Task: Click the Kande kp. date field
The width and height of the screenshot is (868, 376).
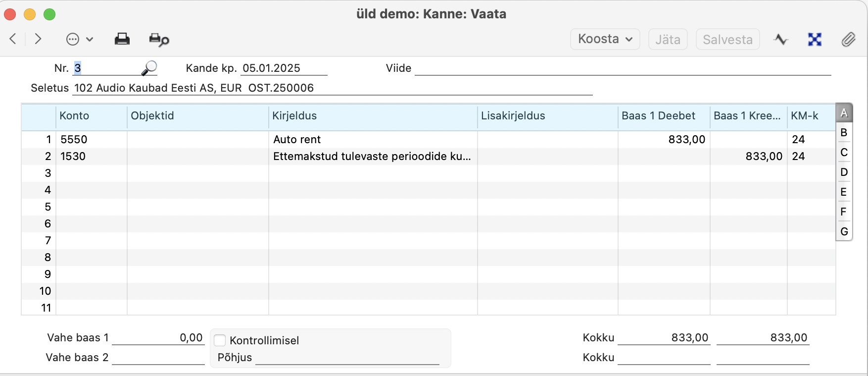Action: point(284,68)
